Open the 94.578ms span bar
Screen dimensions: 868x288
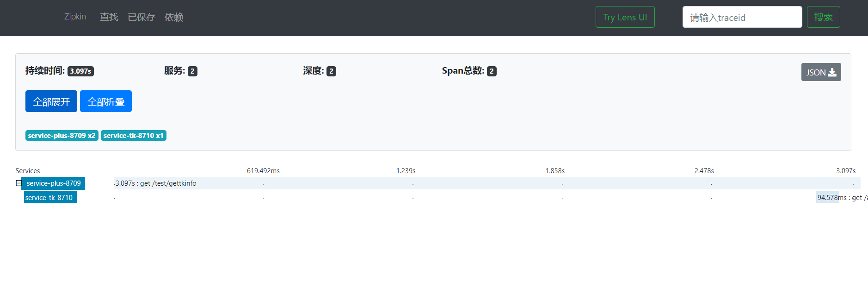[827, 197]
